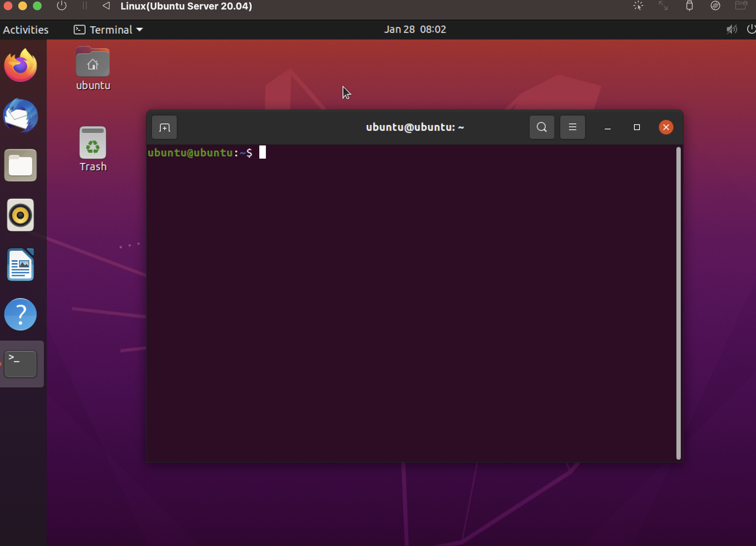Click the muted volume indicator
This screenshot has height=546, width=756.
(x=732, y=29)
